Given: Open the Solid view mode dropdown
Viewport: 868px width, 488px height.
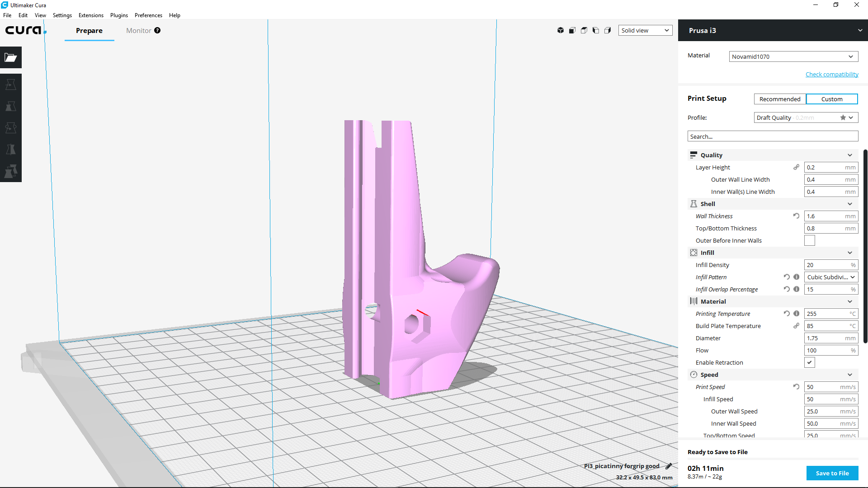Looking at the screenshot, I should tap(645, 30).
